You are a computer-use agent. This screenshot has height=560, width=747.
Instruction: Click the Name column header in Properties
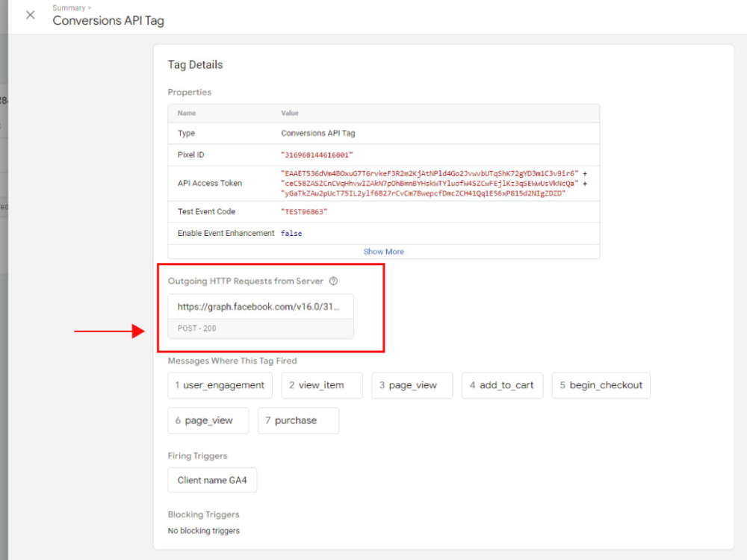pos(187,113)
